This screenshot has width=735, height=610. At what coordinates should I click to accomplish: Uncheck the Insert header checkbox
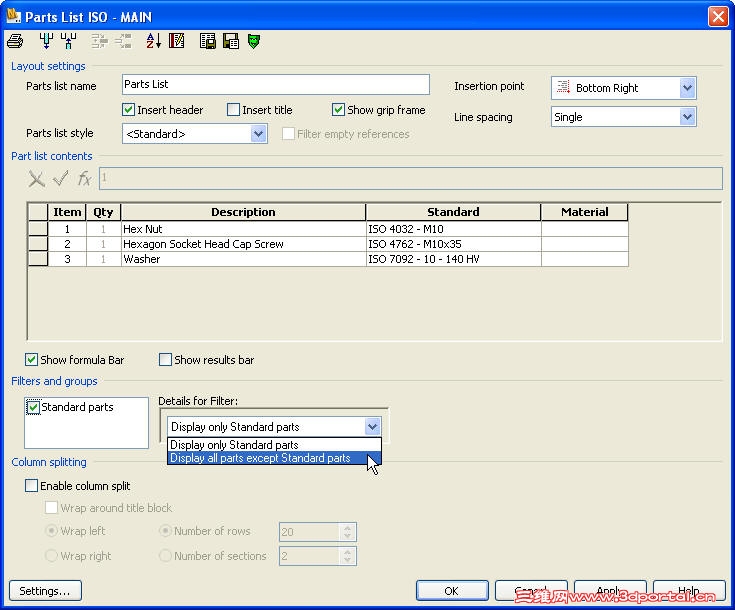128,110
